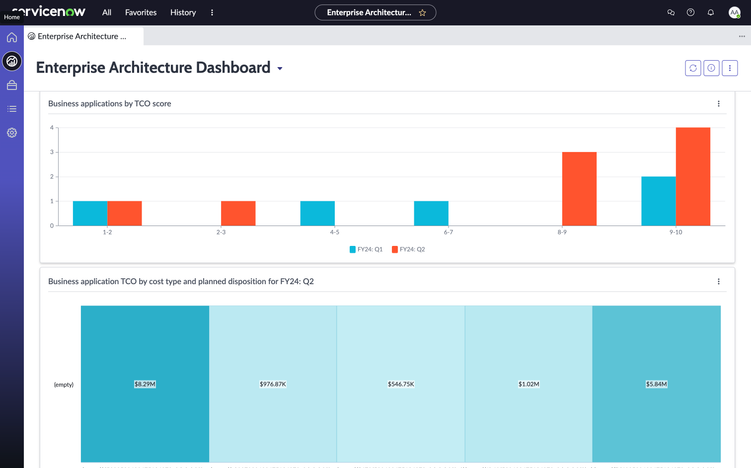Screen dimensions: 751x468
Task: Expand the dashboard title dropdown arrow
Action: click(x=280, y=68)
